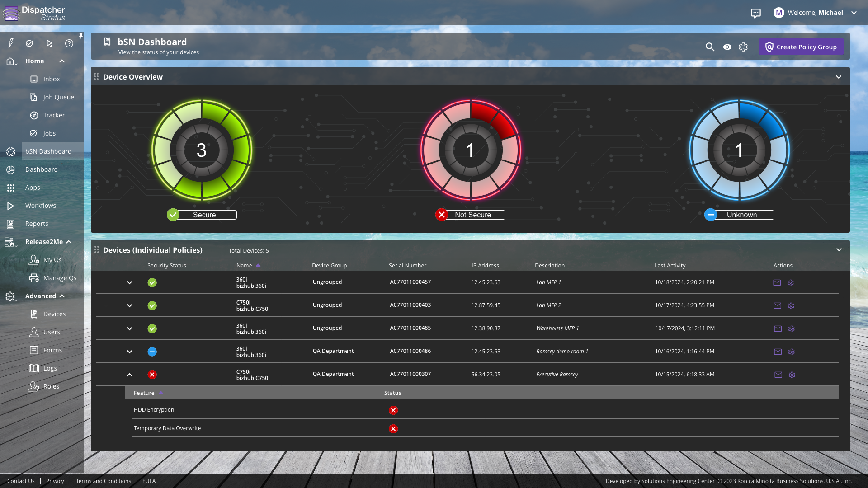Open the help question mark icon
The image size is (868, 488).
69,43
